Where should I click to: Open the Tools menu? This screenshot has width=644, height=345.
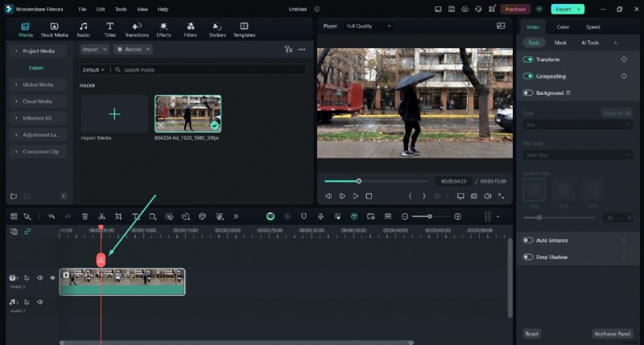[121, 9]
